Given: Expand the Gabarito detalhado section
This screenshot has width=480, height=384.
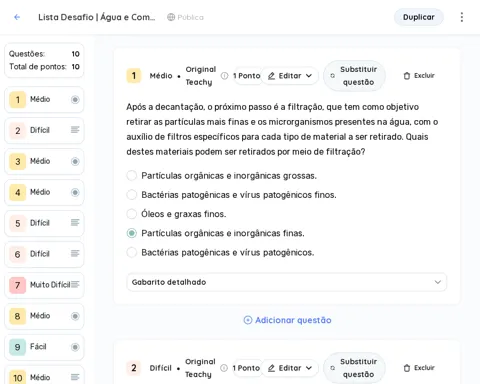Looking at the screenshot, I should (286, 282).
